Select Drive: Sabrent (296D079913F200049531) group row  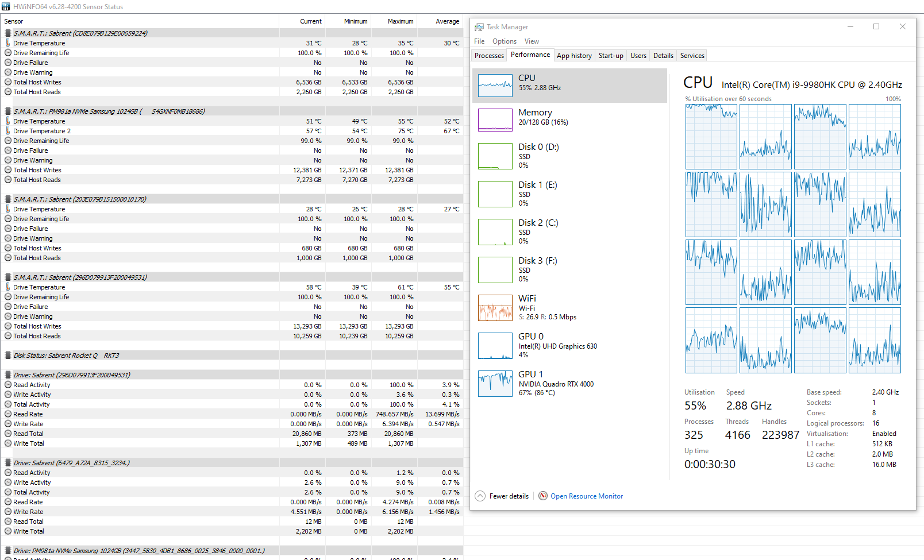coord(232,375)
